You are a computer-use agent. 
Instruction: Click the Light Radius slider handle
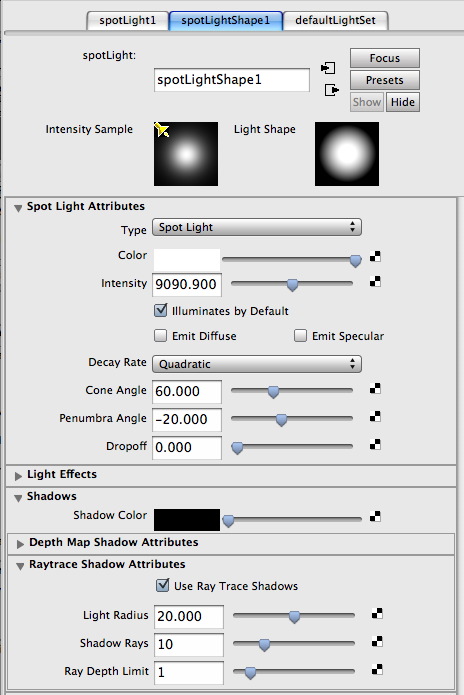pos(294,617)
